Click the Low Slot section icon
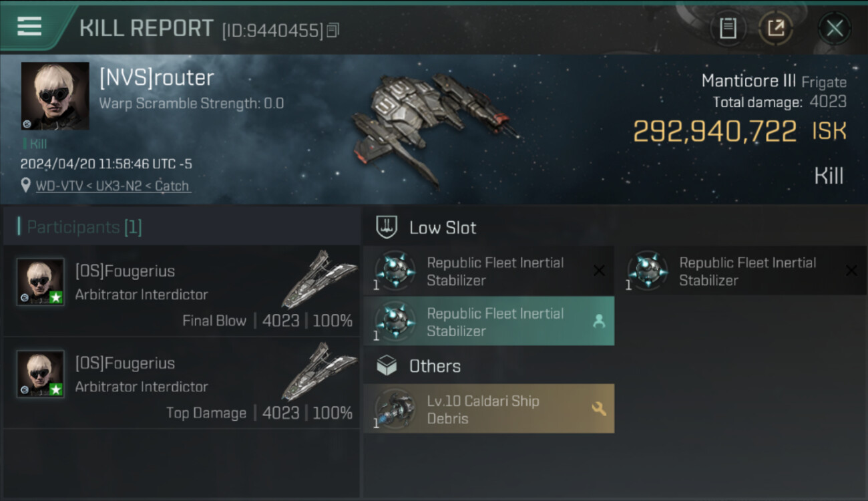This screenshot has height=501, width=868. click(x=387, y=227)
